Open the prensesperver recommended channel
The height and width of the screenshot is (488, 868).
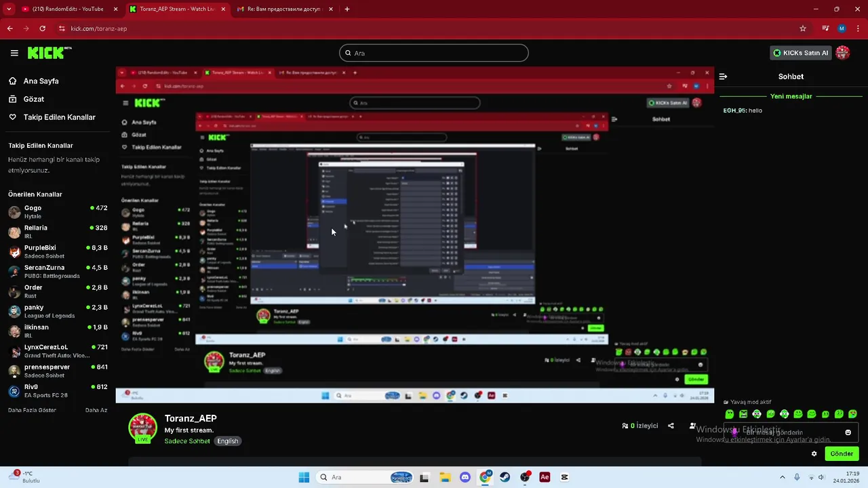pyautogui.click(x=58, y=371)
